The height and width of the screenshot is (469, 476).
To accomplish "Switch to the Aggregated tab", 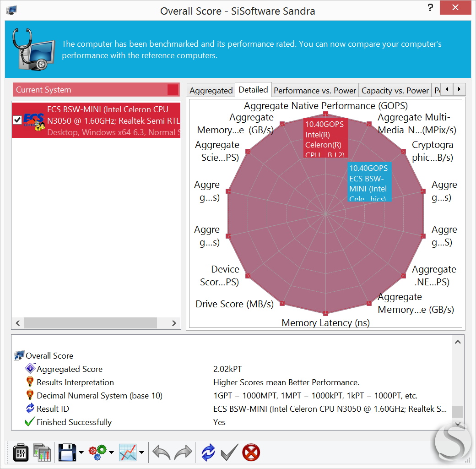I will pos(211,91).
